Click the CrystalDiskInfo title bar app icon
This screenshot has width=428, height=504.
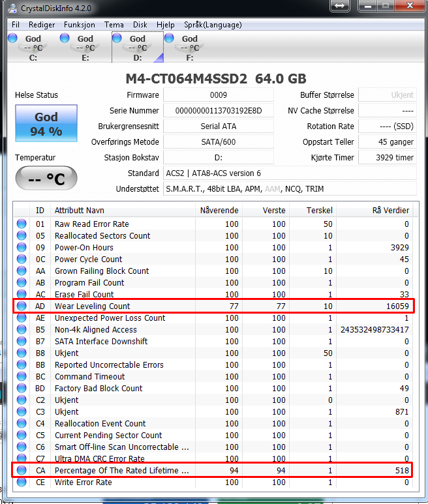click(13, 8)
